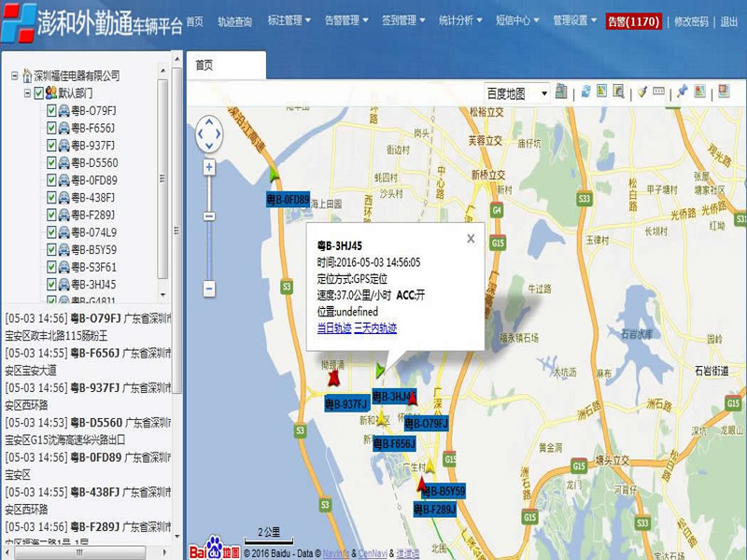Select the ruler distance measuring tool
Screen dimensions: 747x560
(659, 91)
